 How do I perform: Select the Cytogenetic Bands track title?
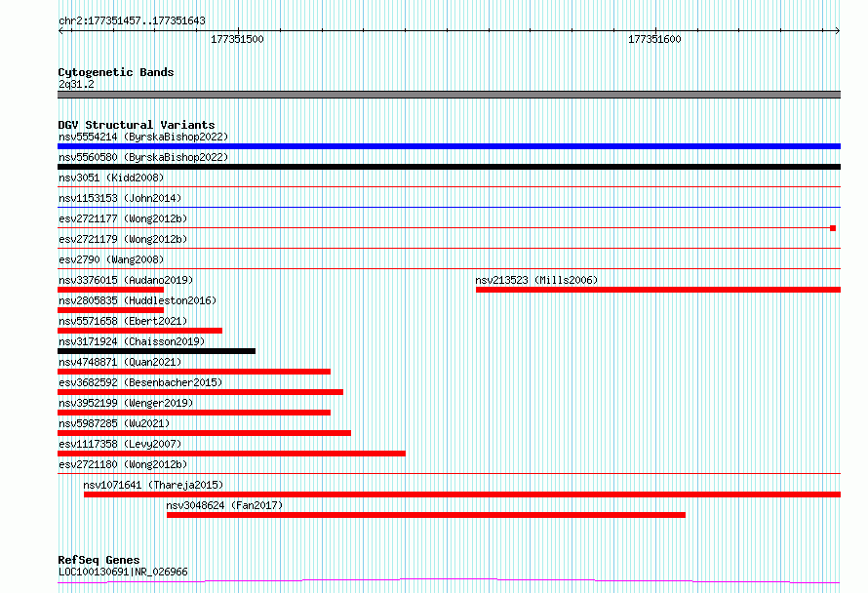point(116,72)
